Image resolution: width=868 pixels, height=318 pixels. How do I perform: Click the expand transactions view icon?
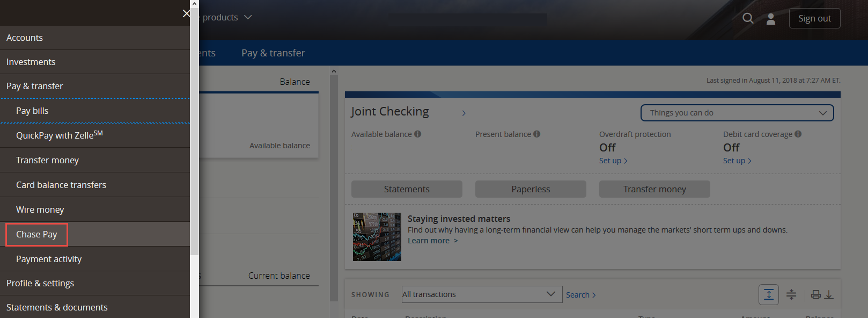769,294
